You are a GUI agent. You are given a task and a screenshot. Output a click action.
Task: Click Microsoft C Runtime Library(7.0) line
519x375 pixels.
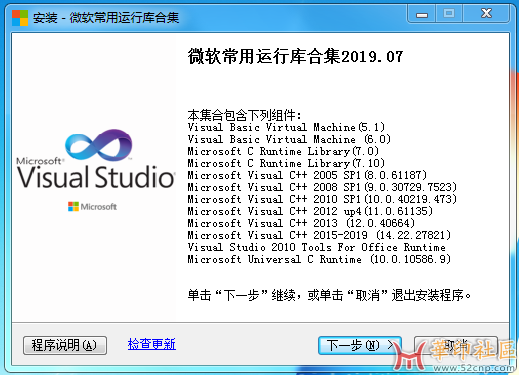coord(283,151)
